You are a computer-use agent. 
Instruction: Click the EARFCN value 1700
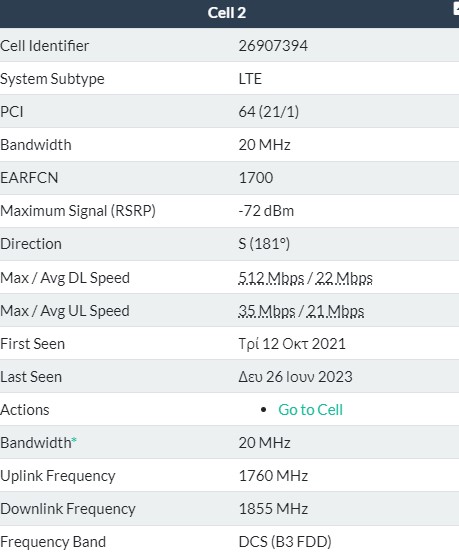[x=255, y=178]
